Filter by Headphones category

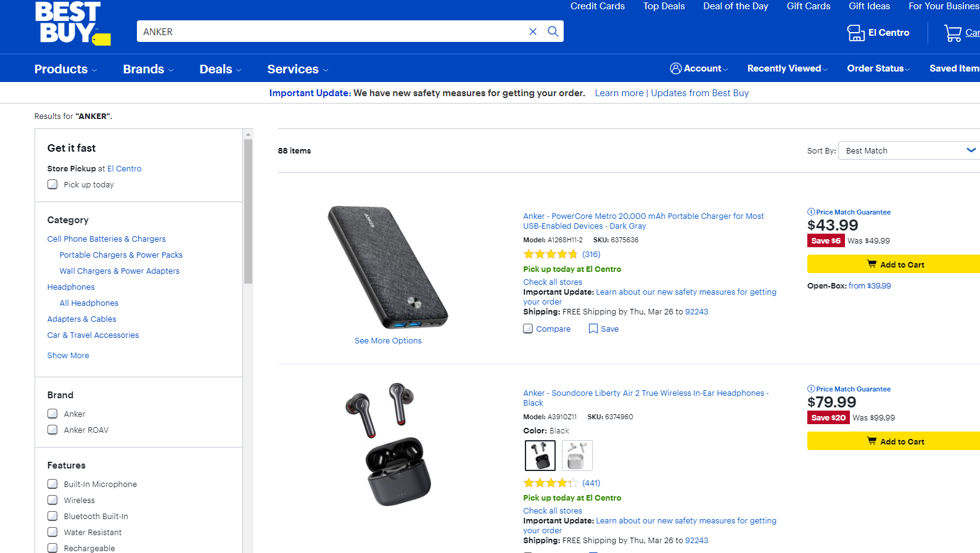tap(71, 287)
